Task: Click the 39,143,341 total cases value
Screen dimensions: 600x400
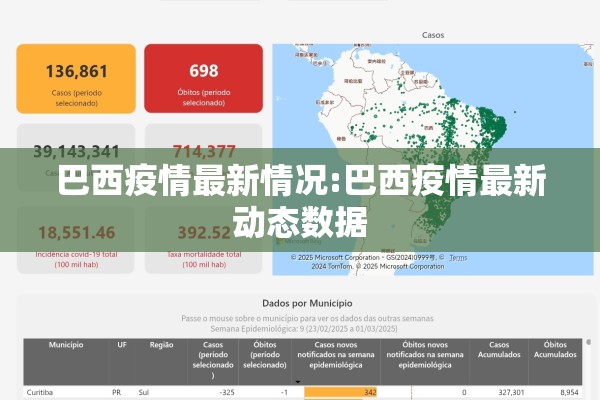Action: tap(76, 152)
